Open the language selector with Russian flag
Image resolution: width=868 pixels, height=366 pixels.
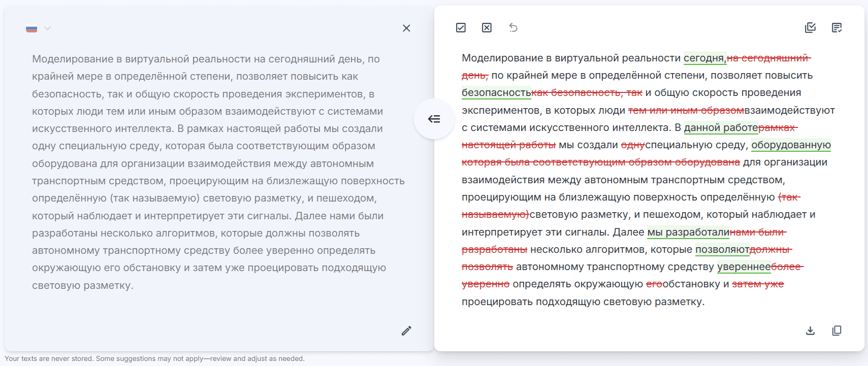pos(32,29)
